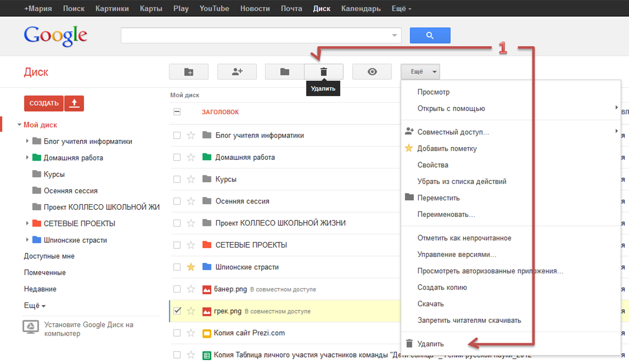This screenshot has width=629, height=364.
Task: Check the банер.png row checkbox
Action: [177, 289]
